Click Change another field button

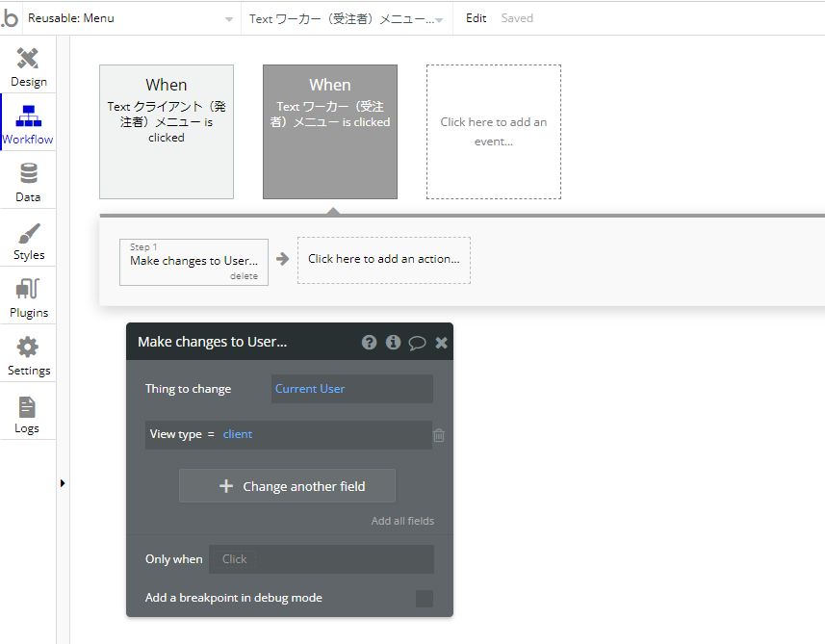click(287, 485)
